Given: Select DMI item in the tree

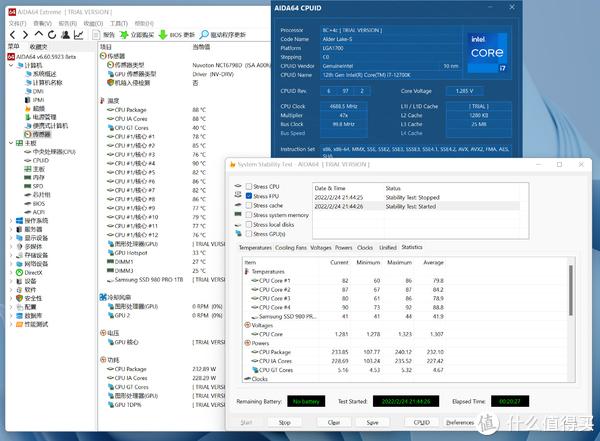Looking at the screenshot, I should [34, 91].
